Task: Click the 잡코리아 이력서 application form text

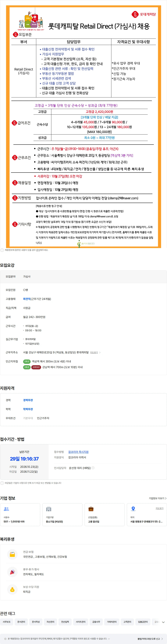Action: (x=77, y=458)
